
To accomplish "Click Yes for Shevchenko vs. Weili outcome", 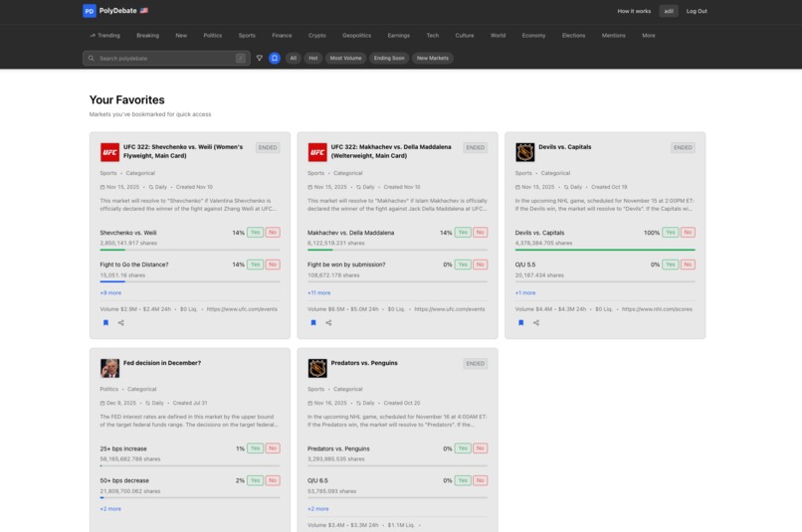I will tap(256, 233).
